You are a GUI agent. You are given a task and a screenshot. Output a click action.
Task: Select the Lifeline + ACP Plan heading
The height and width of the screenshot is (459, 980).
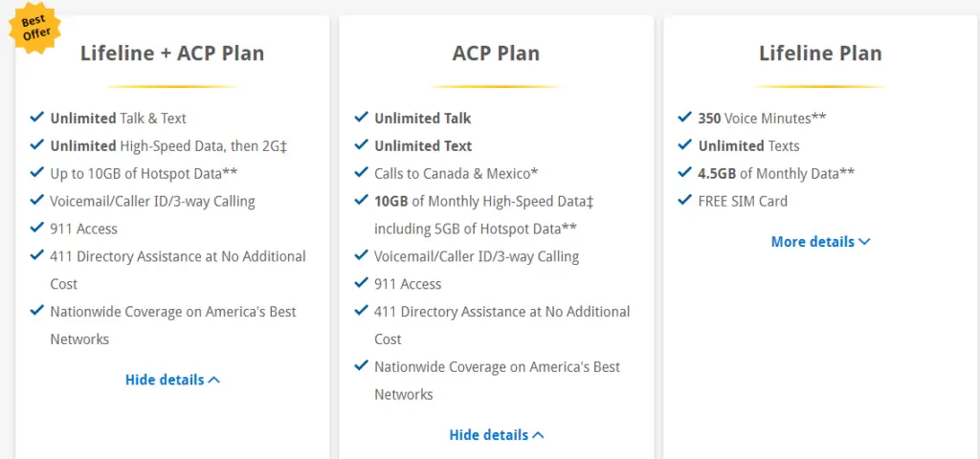[x=172, y=54]
